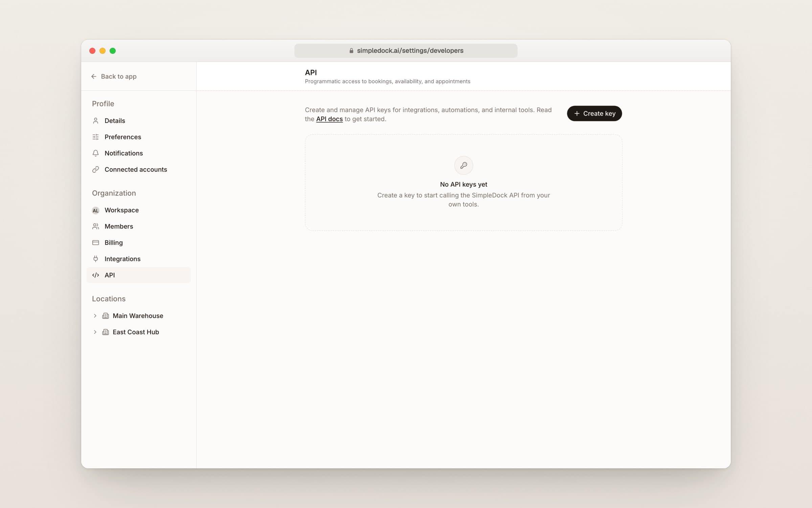Image resolution: width=812 pixels, height=508 pixels.
Task: Click the Create key button
Action: pos(594,113)
